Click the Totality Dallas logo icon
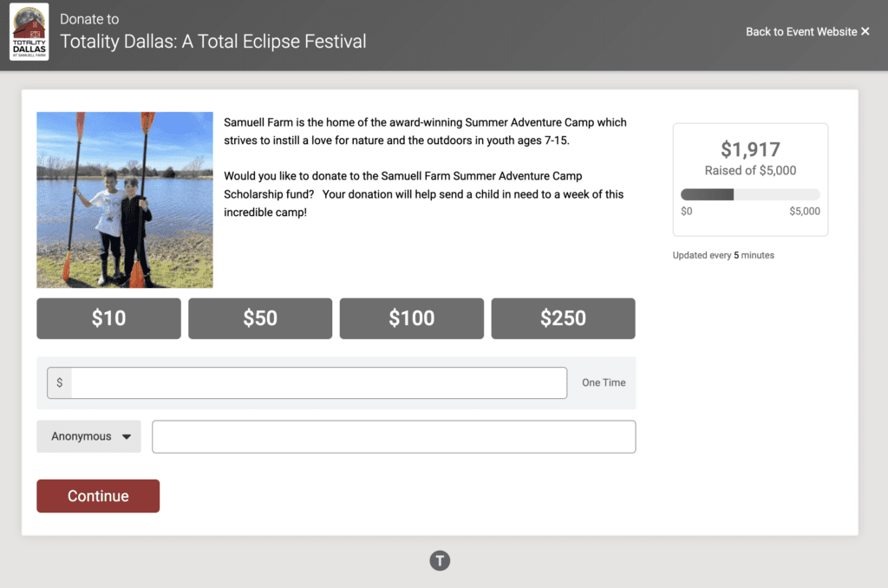The height and width of the screenshot is (588, 888). point(29,32)
